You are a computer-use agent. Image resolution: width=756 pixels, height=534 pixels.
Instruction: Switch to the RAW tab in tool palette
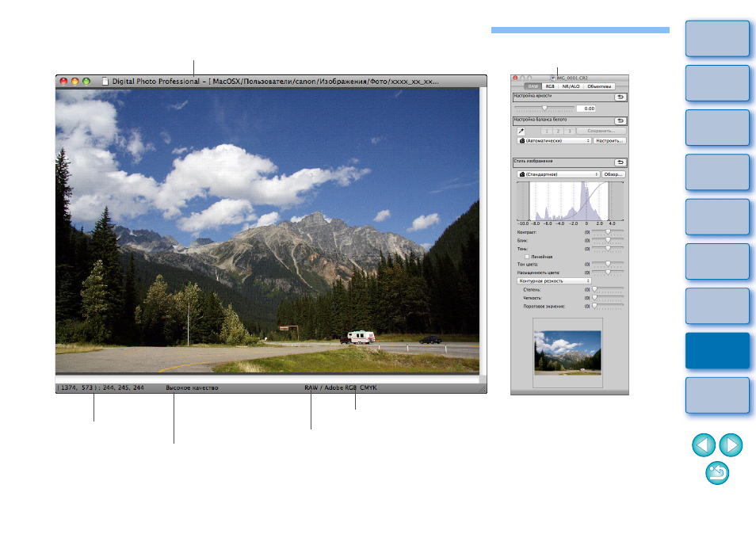click(533, 86)
